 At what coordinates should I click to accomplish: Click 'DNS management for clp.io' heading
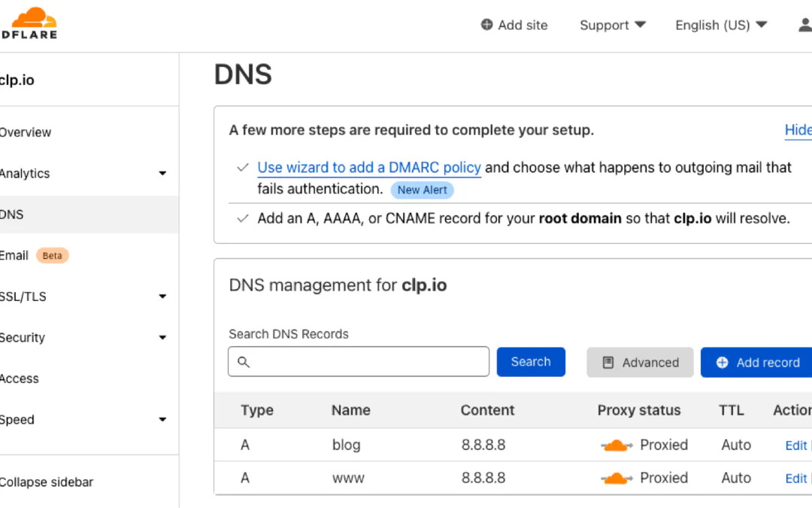tap(338, 285)
